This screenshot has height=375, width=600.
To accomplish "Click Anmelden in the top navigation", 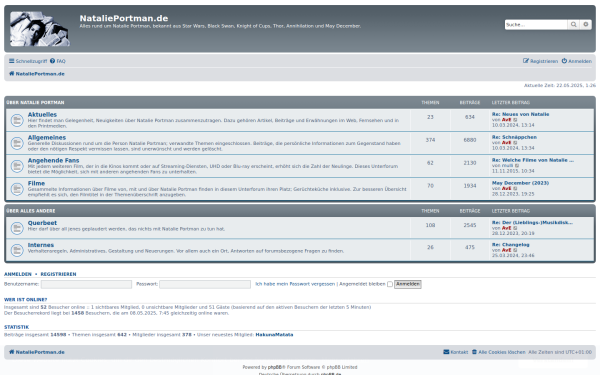I will click(x=577, y=61).
